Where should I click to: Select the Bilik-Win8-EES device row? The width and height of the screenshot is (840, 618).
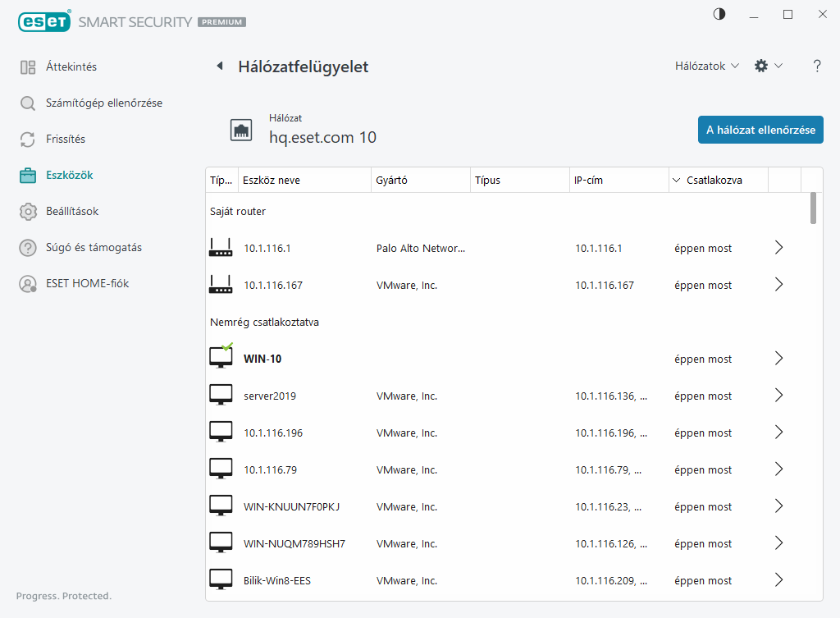click(492, 580)
